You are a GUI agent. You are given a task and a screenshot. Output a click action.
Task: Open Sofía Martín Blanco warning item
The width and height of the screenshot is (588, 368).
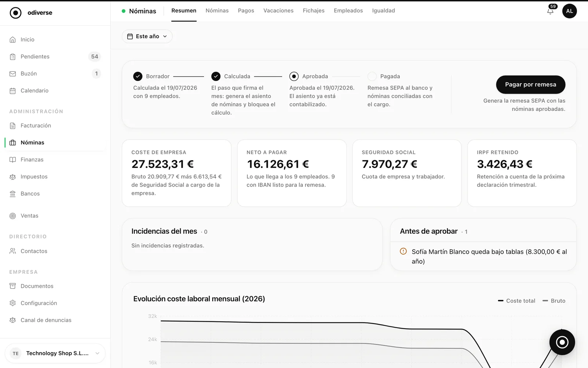coord(483,256)
